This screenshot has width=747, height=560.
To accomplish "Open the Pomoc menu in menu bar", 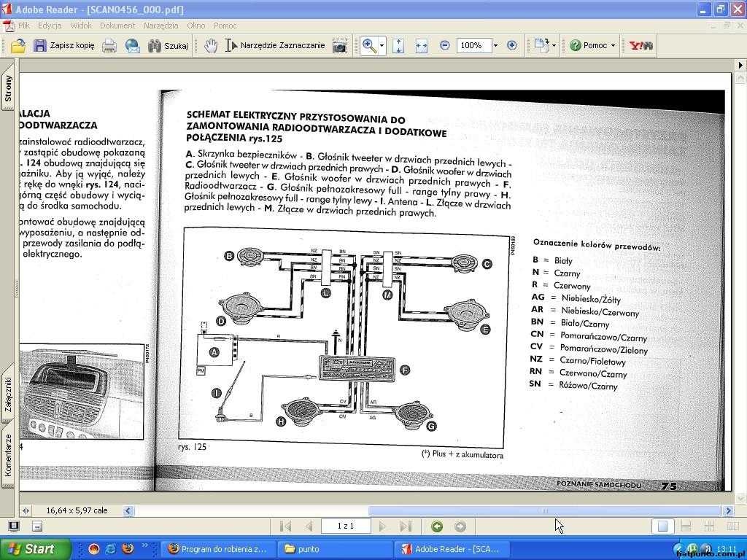I will click(x=225, y=26).
